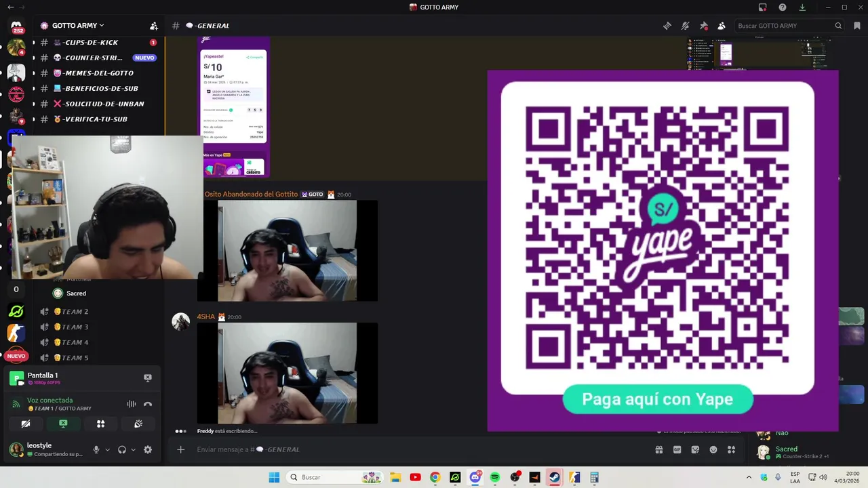
Task: Click the 4SHA message avatar
Action: point(180,321)
